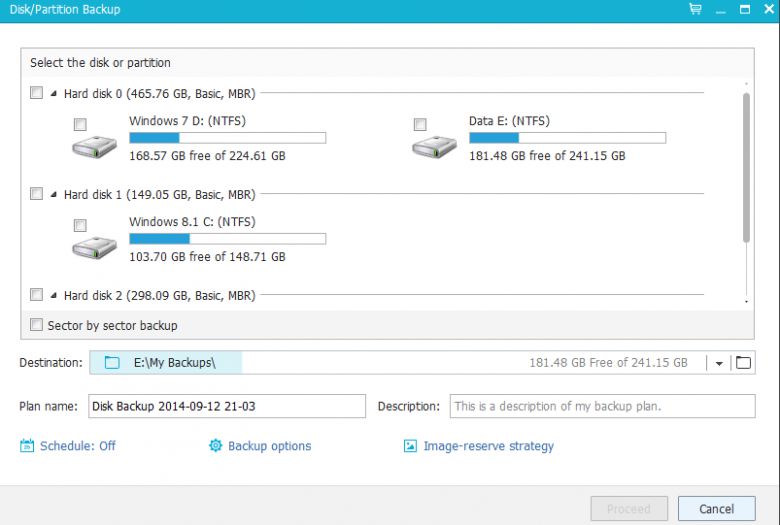The height and width of the screenshot is (525, 780).
Task: Select the 'Windows 7 D: (NTFS)' label
Action: coord(187,121)
